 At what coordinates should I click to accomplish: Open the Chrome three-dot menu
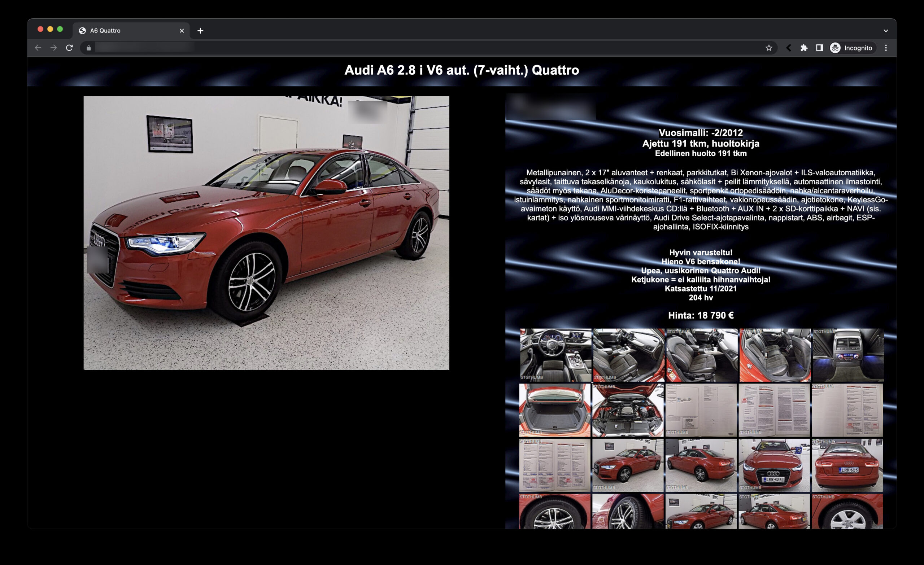coord(886,48)
